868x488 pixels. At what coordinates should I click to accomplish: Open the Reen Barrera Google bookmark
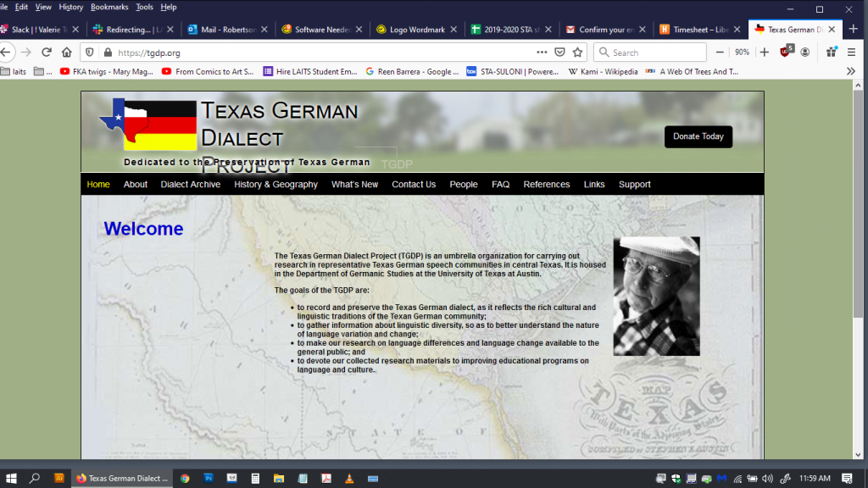[412, 71]
